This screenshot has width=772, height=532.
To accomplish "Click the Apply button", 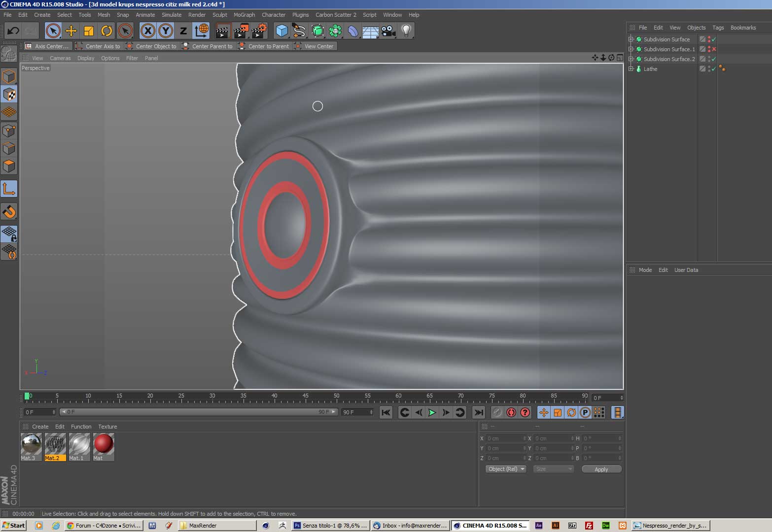I will [601, 469].
